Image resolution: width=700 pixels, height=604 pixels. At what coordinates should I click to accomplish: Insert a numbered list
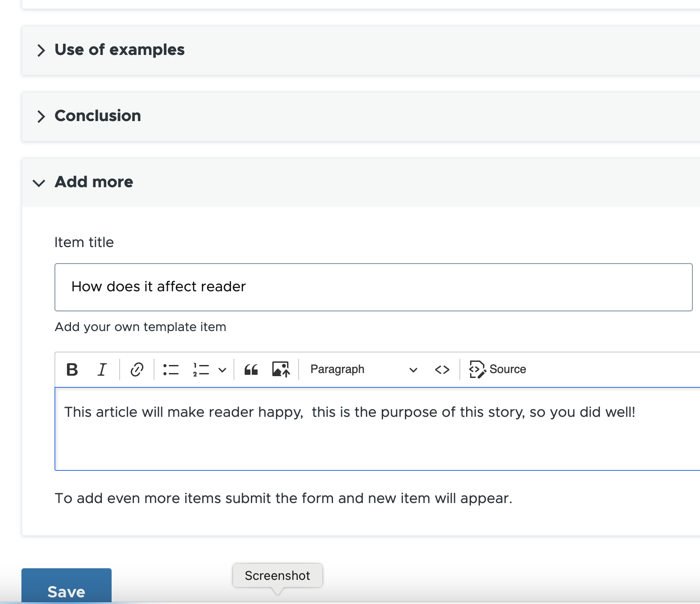(x=201, y=369)
